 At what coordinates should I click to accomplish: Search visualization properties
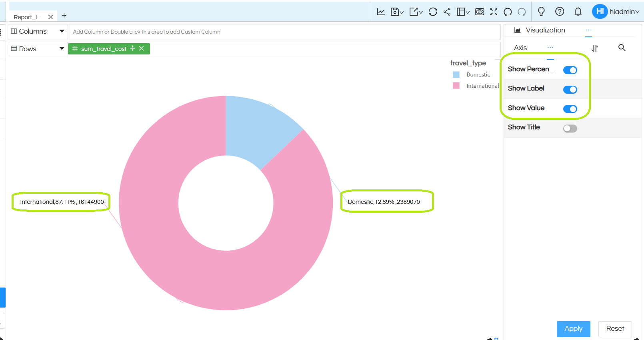coord(622,48)
